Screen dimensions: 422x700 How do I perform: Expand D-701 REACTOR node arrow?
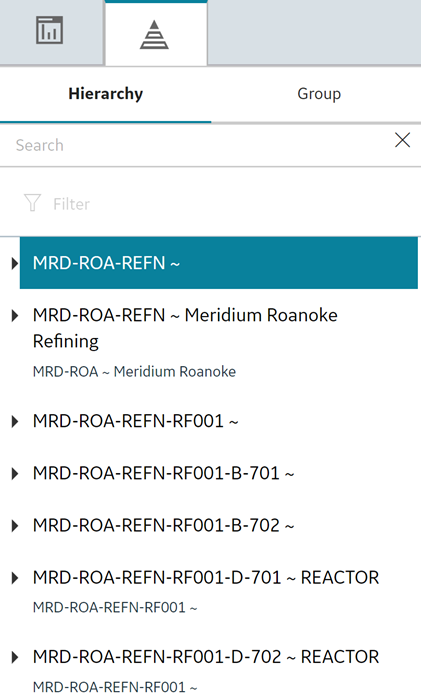click(x=15, y=578)
